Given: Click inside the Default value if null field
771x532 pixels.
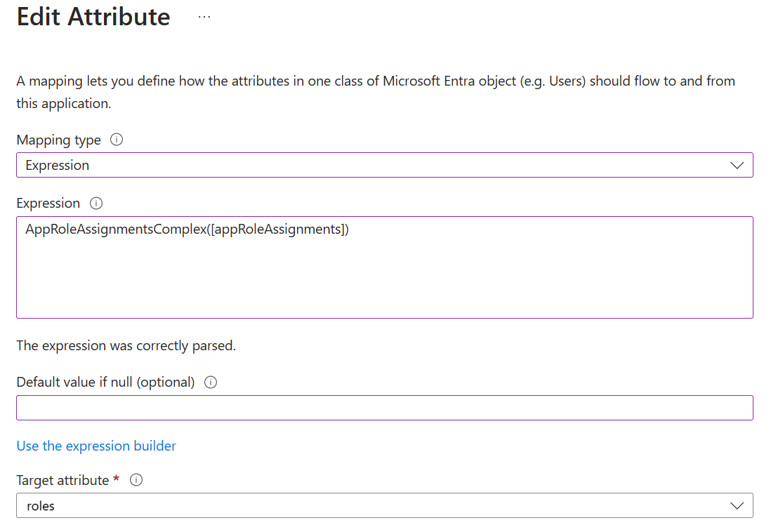Looking at the screenshot, I should [x=385, y=407].
